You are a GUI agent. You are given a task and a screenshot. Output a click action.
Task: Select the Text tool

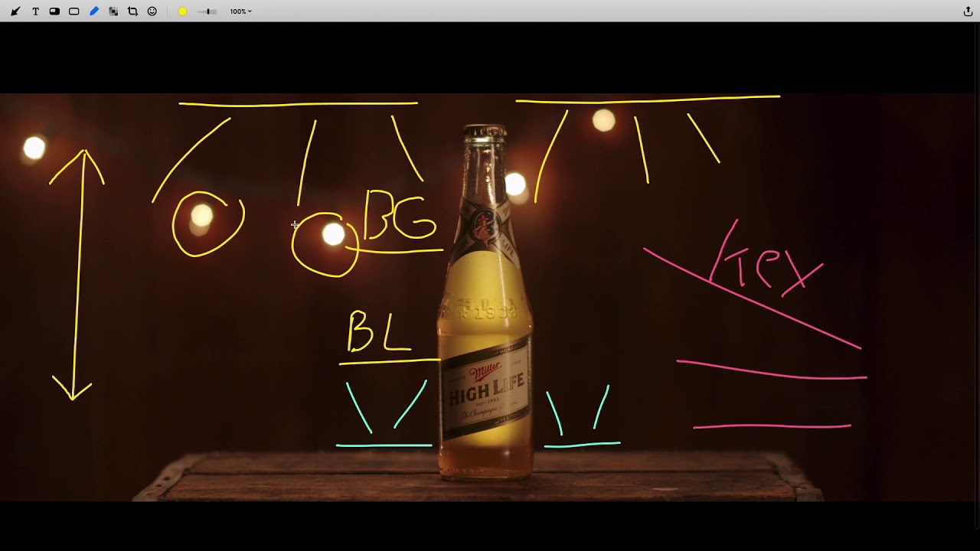coord(35,11)
